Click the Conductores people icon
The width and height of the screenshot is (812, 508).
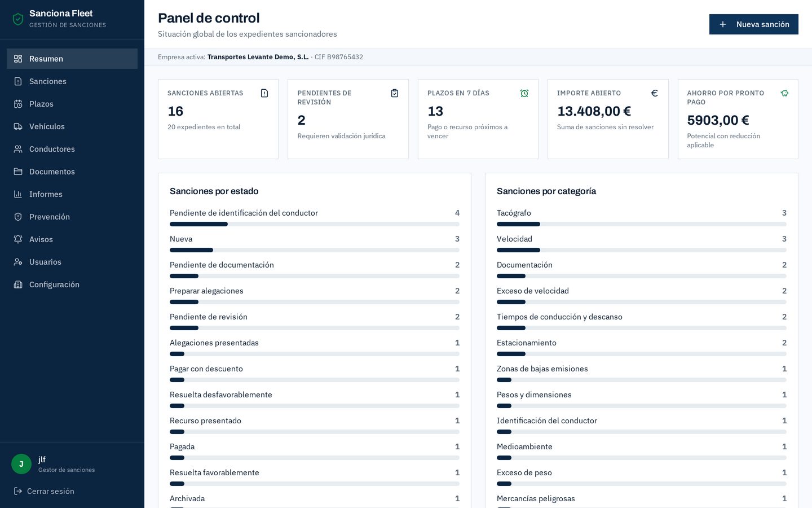18,149
